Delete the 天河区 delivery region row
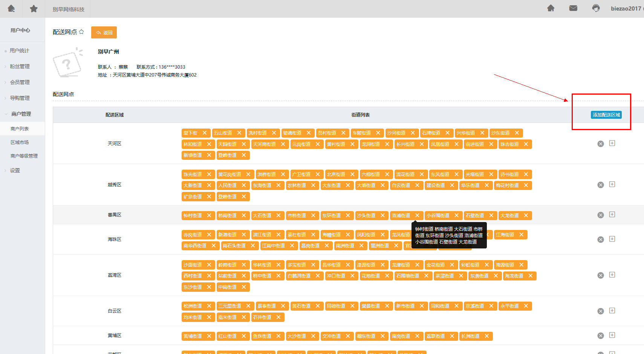Image resolution: width=644 pixels, height=354 pixels. tap(601, 144)
